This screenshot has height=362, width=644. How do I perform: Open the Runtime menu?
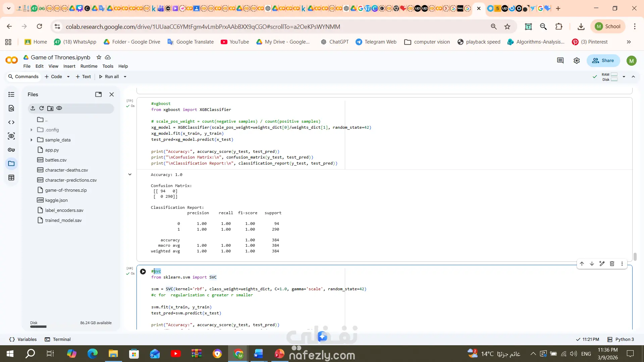(x=89, y=66)
